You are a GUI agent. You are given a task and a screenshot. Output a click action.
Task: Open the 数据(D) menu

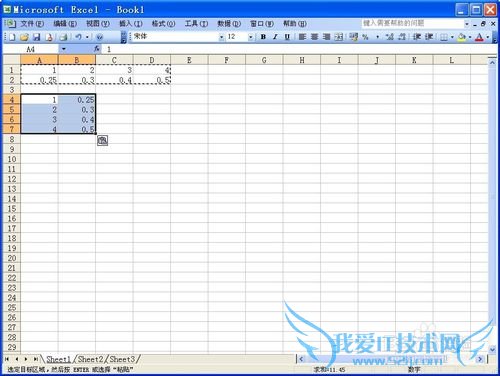pyautogui.click(x=229, y=24)
